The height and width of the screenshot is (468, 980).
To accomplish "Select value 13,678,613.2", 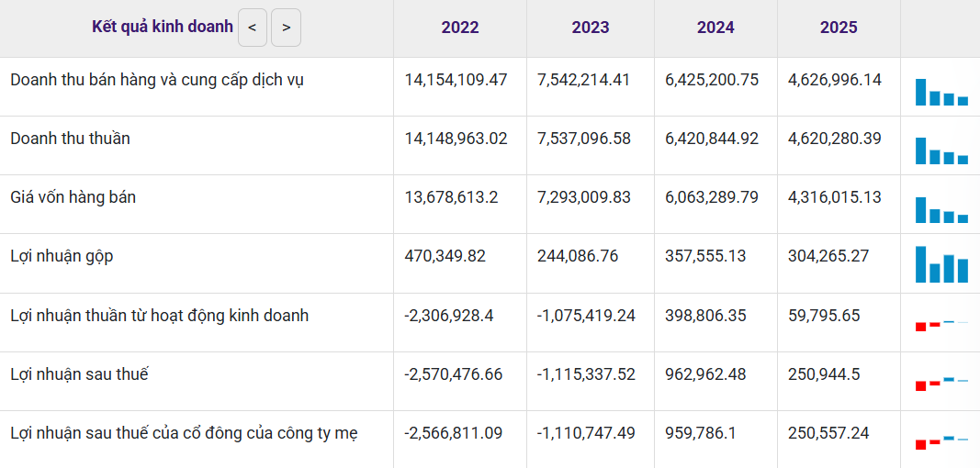I will point(451,198).
